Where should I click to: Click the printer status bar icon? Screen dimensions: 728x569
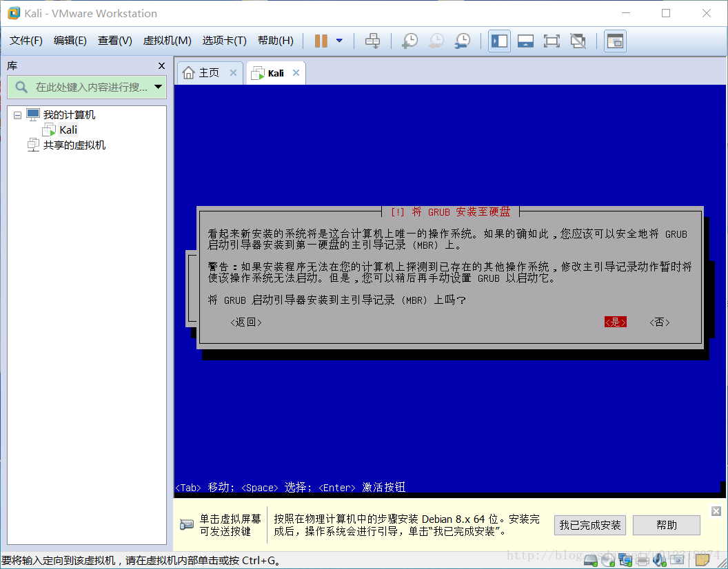click(643, 561)
